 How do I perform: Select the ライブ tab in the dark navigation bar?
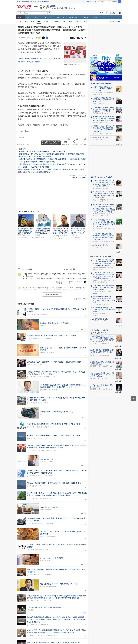coord(37,17)
